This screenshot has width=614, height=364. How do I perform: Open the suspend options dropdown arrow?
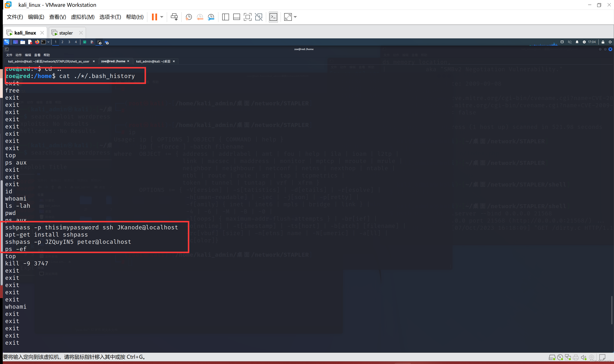point(161,17)
